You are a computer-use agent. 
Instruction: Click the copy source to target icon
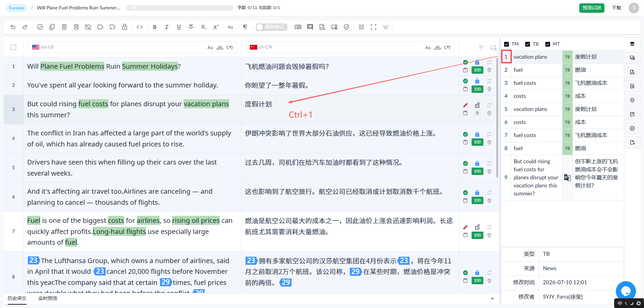(52, 27)
